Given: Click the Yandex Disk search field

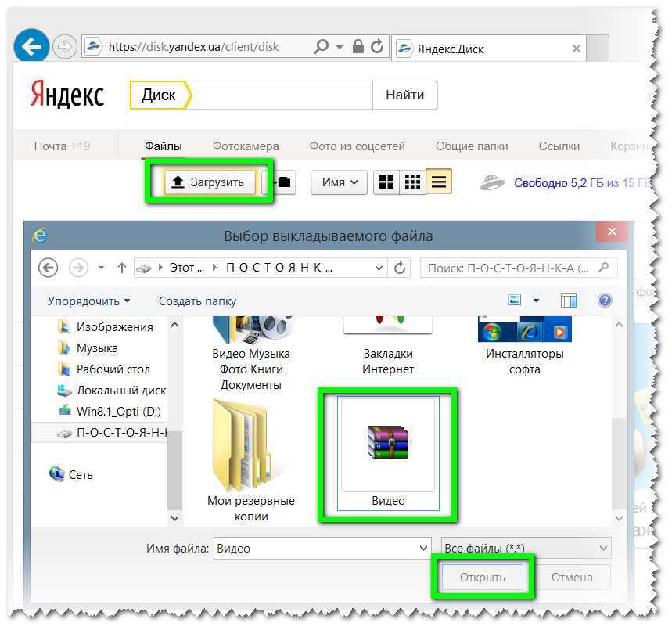Looking at the screenshot, I should 282,95.
